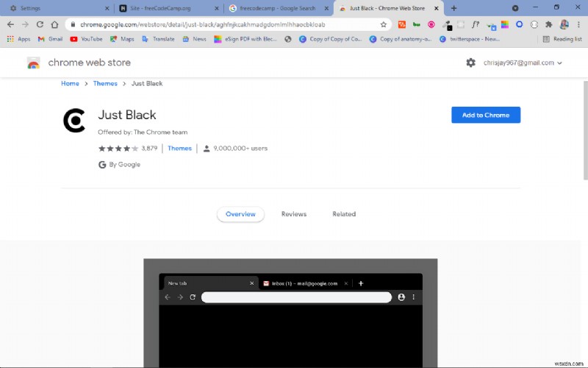This screenshot has width=588, height=368.
Task: Open the twitterspace bookmark
Action: (x=470, y=39)
